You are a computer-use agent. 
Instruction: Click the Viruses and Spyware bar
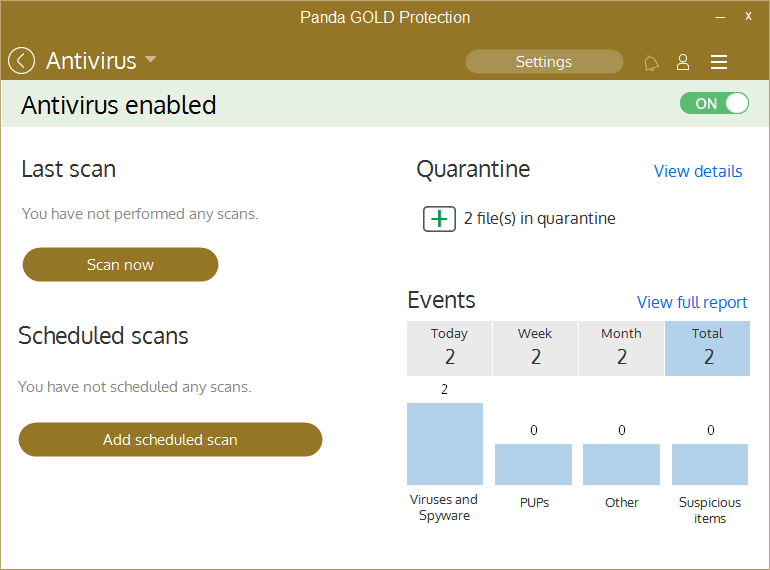[445, 444]
